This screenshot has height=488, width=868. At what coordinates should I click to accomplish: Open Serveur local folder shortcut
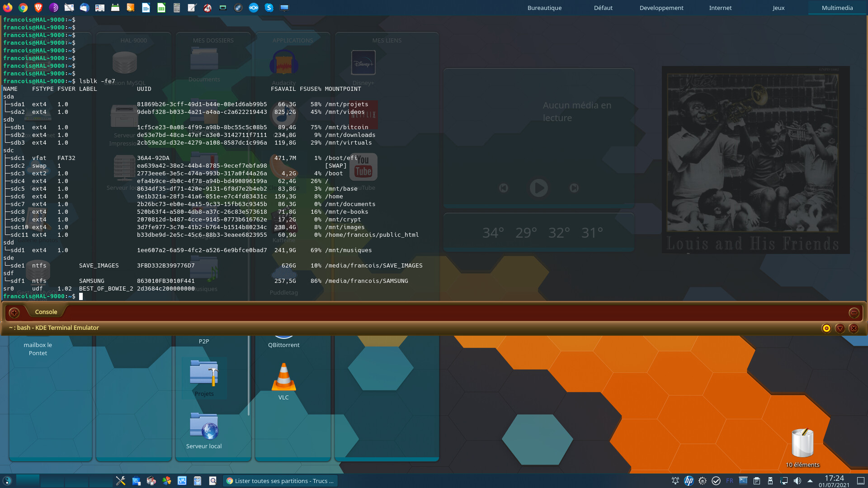[204, 431]
